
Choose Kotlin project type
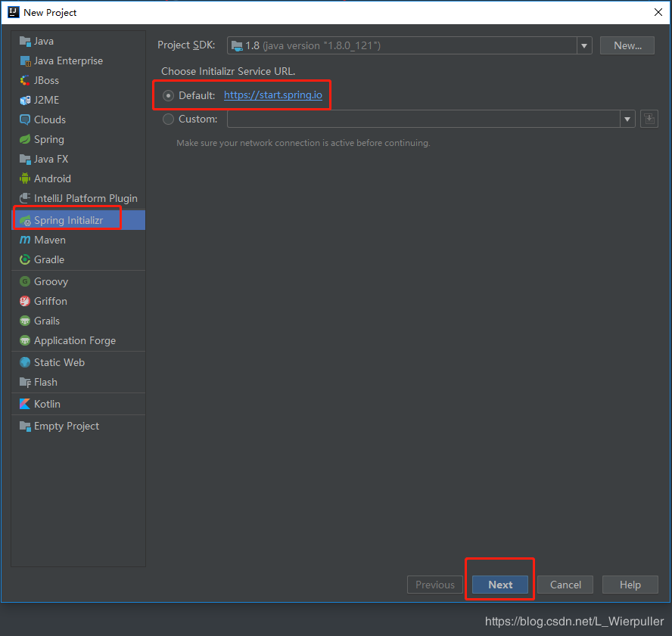click(79, 404)
